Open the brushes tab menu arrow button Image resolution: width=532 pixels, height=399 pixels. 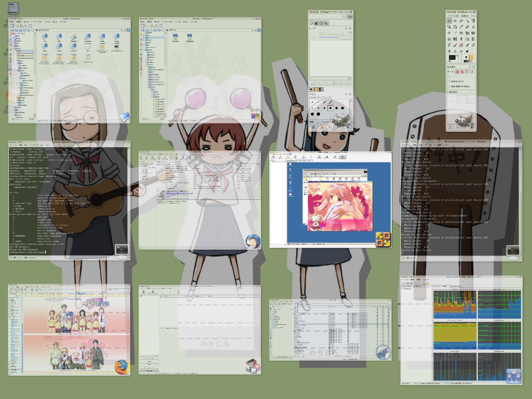coord(346,94)
